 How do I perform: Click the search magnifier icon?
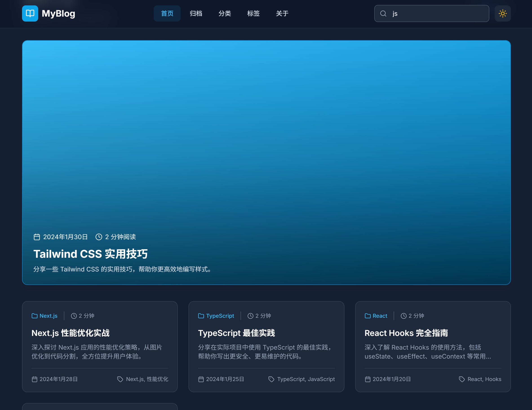pos(383,13)
